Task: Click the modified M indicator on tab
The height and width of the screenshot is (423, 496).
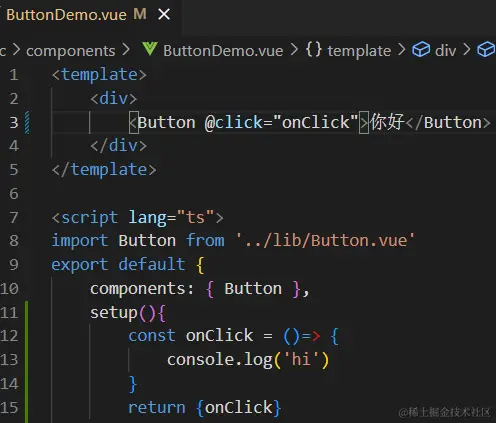Action: coord(140,14)
